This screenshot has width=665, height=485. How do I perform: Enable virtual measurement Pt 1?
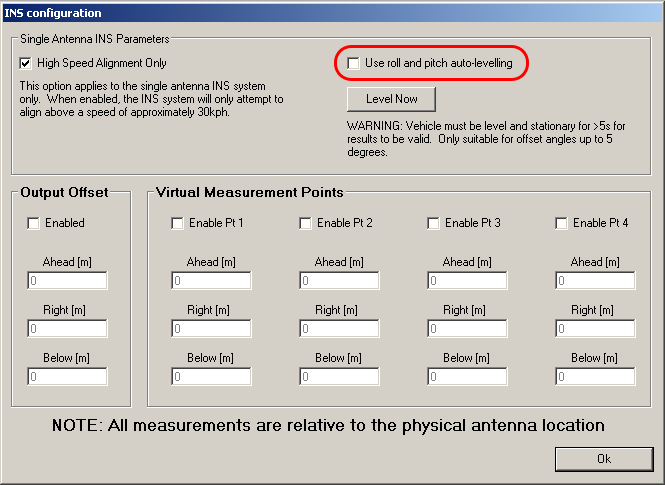click(178, 223)
